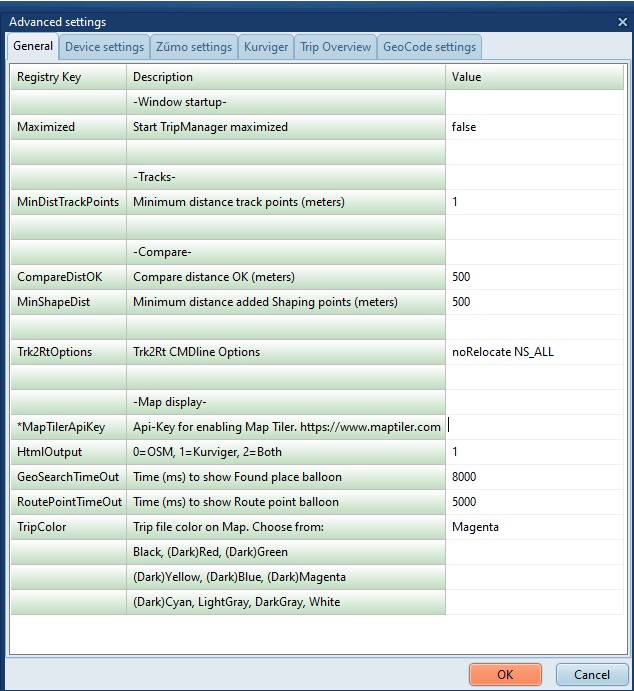Click the Trk2RtOptions value noRelocate NS_ALL
This screenshot has height=691, width=634.
[535, 352]
